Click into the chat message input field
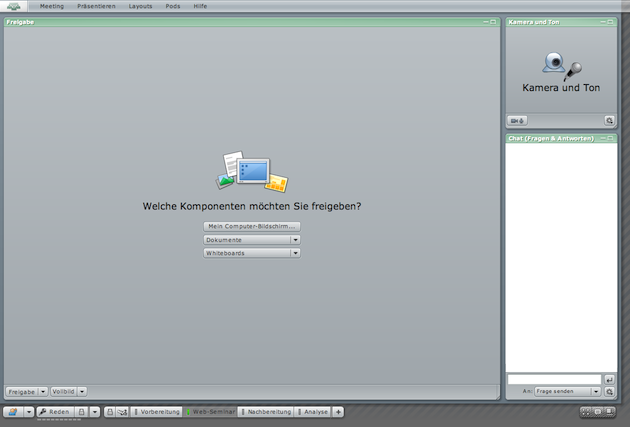630x427 pixels. 554,380
